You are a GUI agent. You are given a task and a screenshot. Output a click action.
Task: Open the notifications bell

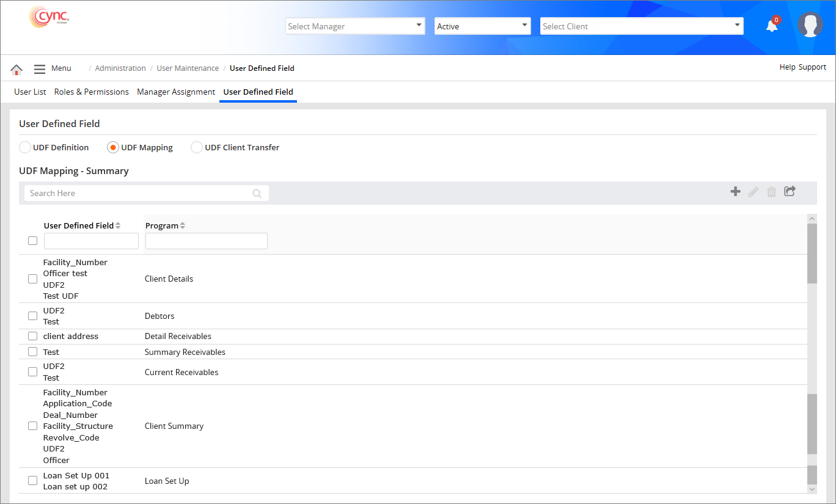pyautogui.click(x=772, y=26)
